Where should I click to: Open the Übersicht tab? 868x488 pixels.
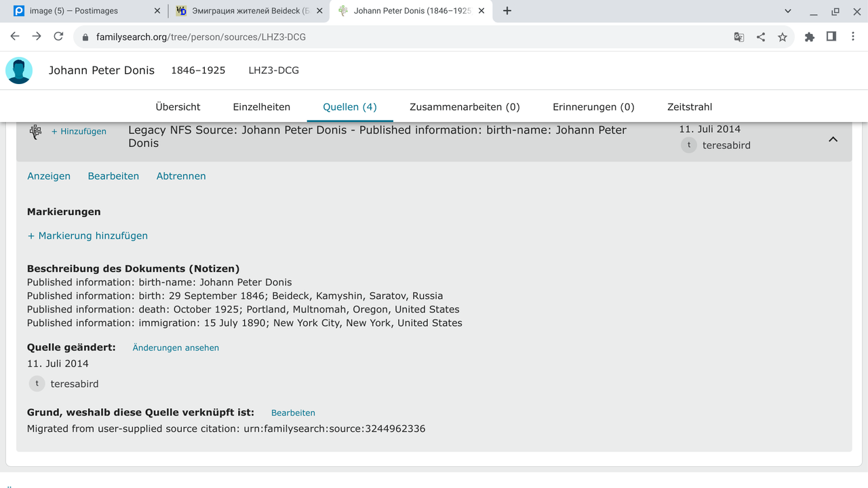(x=178, y=107)
